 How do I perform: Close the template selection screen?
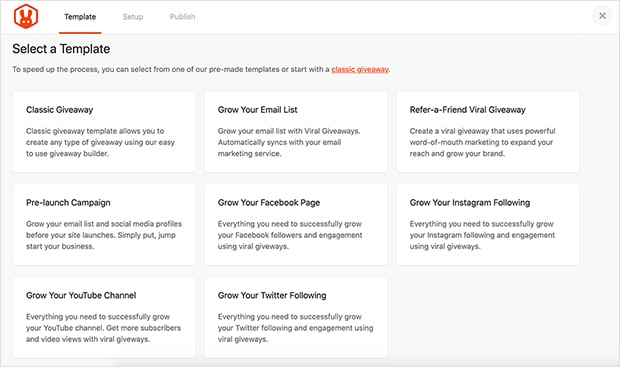click(602, 16)
